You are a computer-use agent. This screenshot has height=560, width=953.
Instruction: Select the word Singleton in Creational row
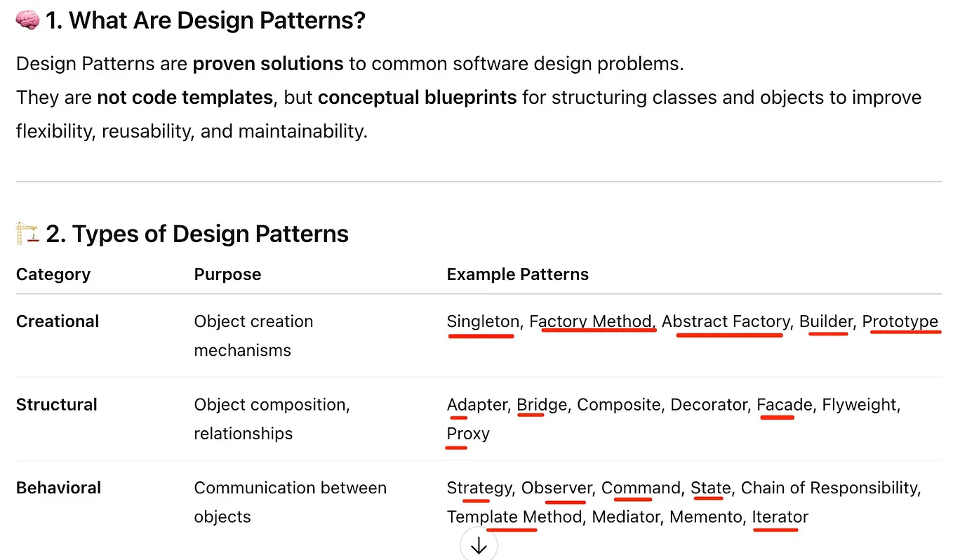click(483, 321)
